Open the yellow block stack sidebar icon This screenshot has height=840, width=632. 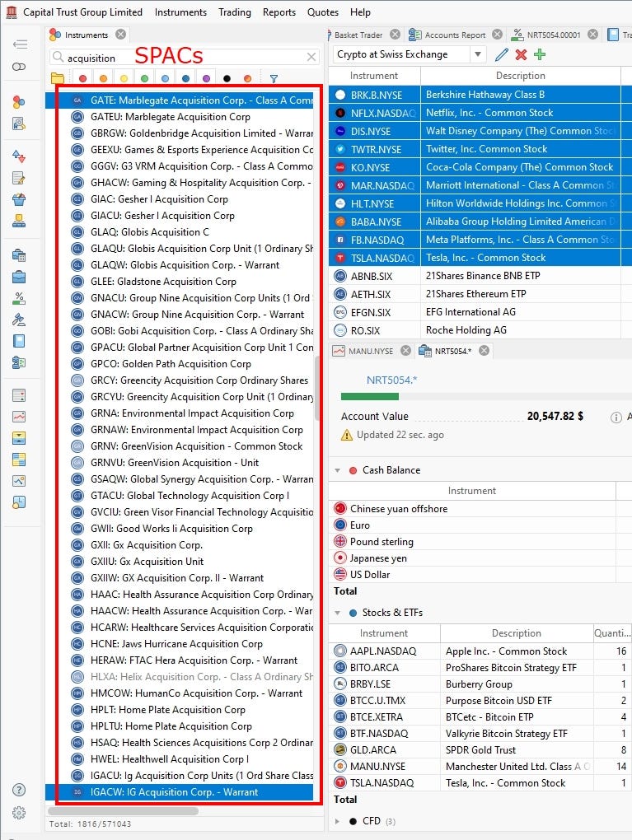tap(19, 221)
